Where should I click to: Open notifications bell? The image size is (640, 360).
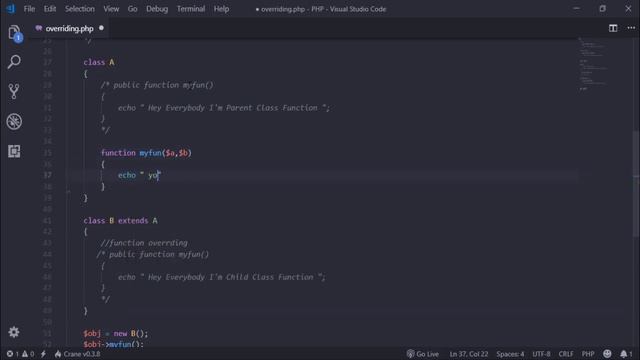[x=626, y=354]
